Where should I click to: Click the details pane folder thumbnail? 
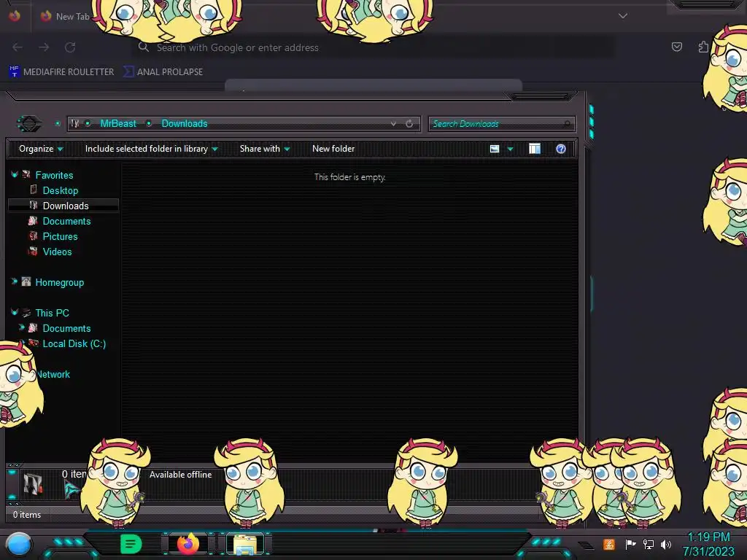[x=33, y=484]
